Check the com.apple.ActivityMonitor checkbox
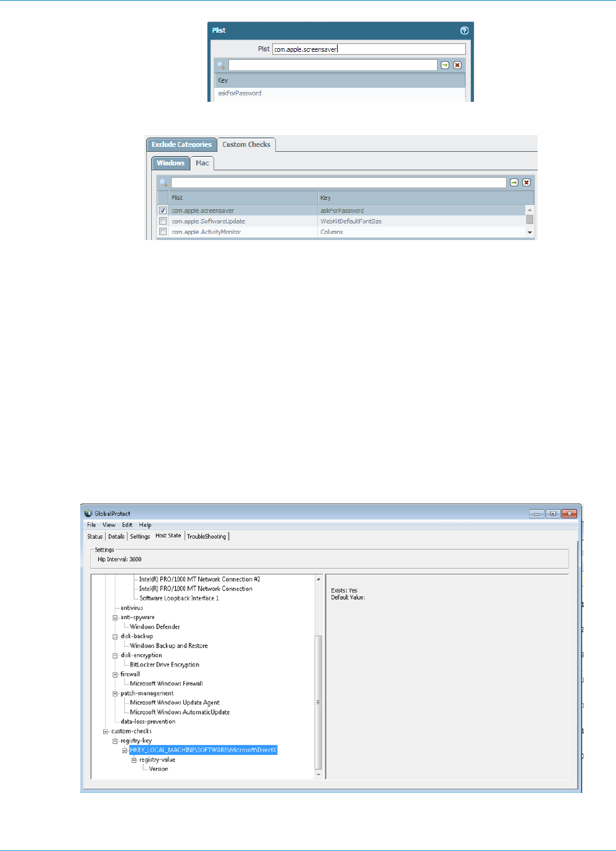This screenshot has height=851, width=616. tap(163, 231)
